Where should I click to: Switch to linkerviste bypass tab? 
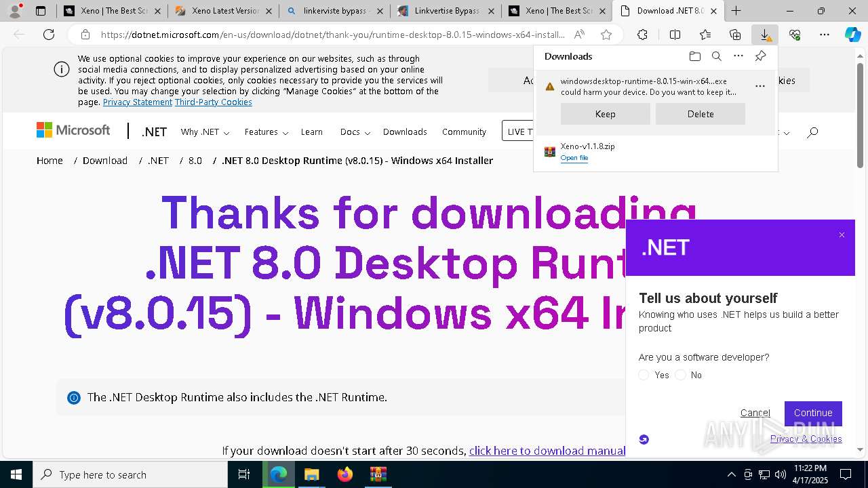334,11
